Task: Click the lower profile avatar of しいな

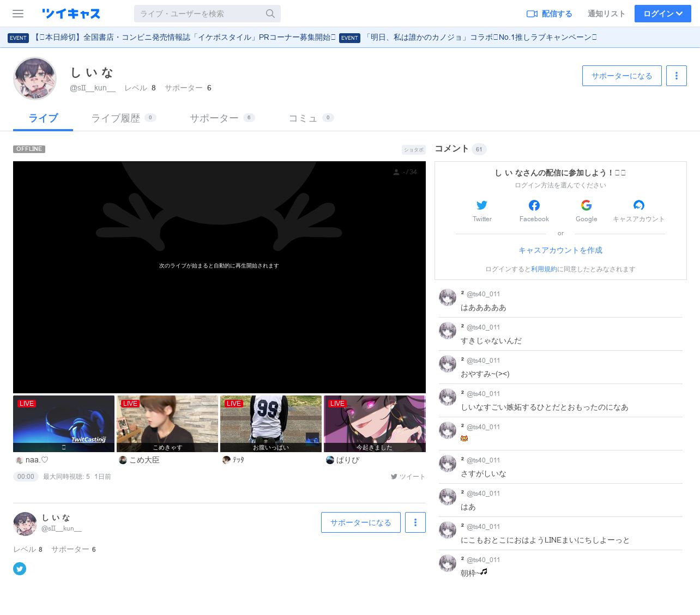Action: pos(25,524)
